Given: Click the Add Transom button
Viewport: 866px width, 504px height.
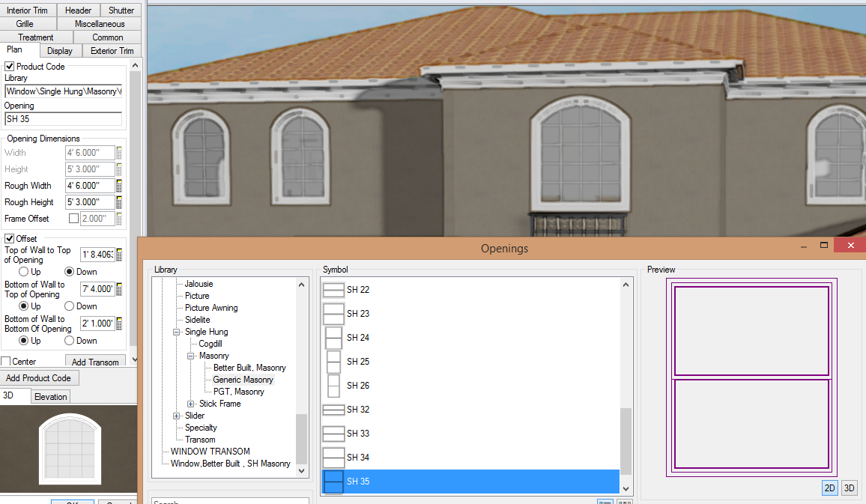Looking at the screenshot, I should [95, 361].
